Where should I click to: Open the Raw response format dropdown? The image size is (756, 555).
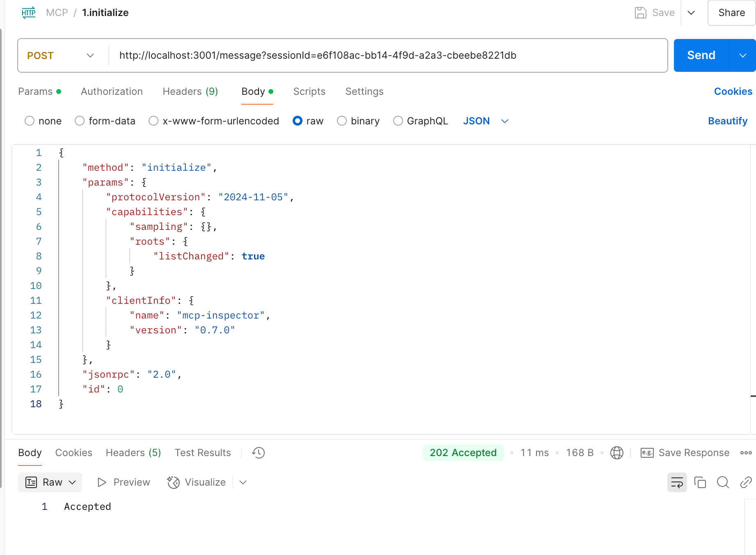(50, 482)
